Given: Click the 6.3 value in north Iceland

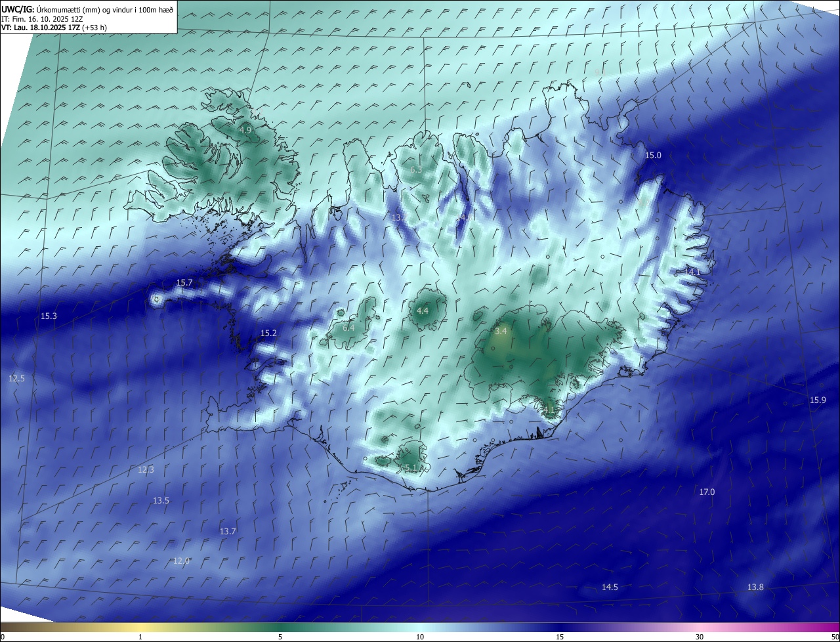Looking at the screenshot, I should pos(416,169).
